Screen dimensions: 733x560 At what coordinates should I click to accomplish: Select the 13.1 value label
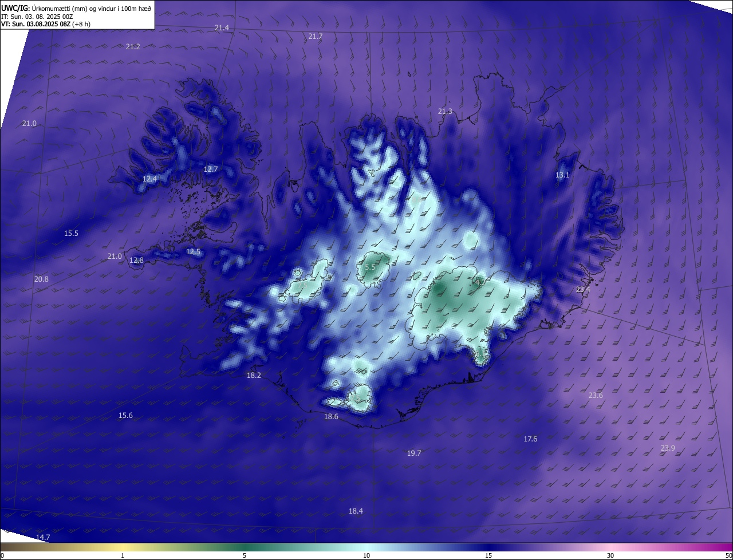(x=563, y=175)
